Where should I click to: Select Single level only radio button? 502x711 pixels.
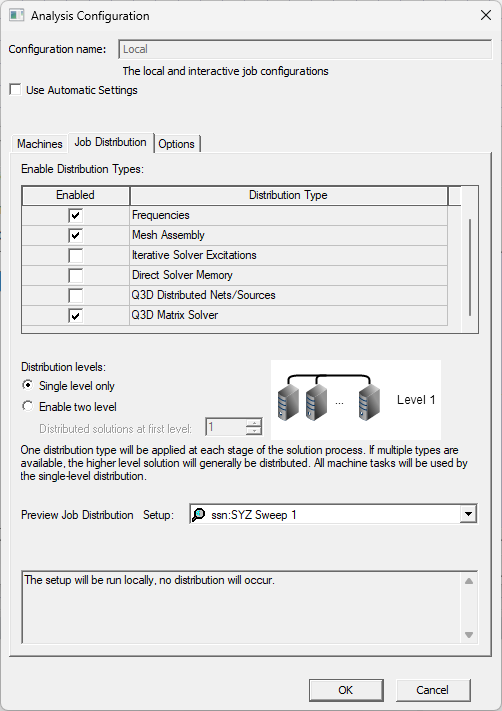click(x=28, y=385)
